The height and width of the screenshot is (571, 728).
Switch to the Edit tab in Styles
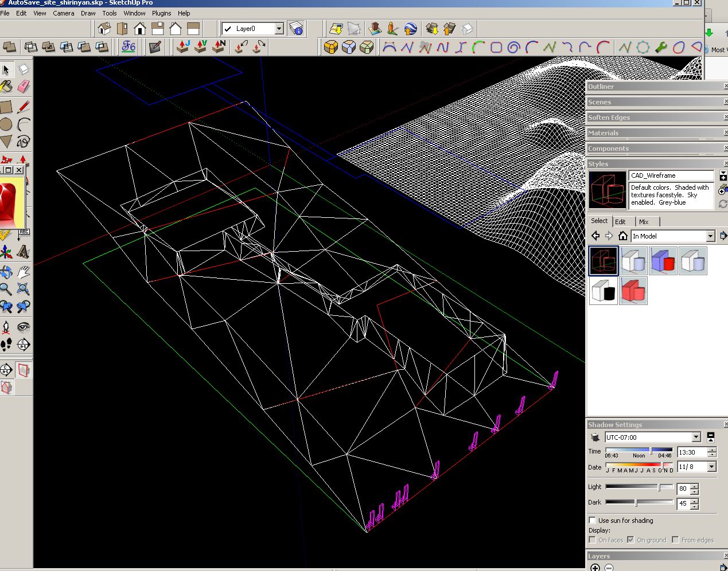tap(620, 222)
